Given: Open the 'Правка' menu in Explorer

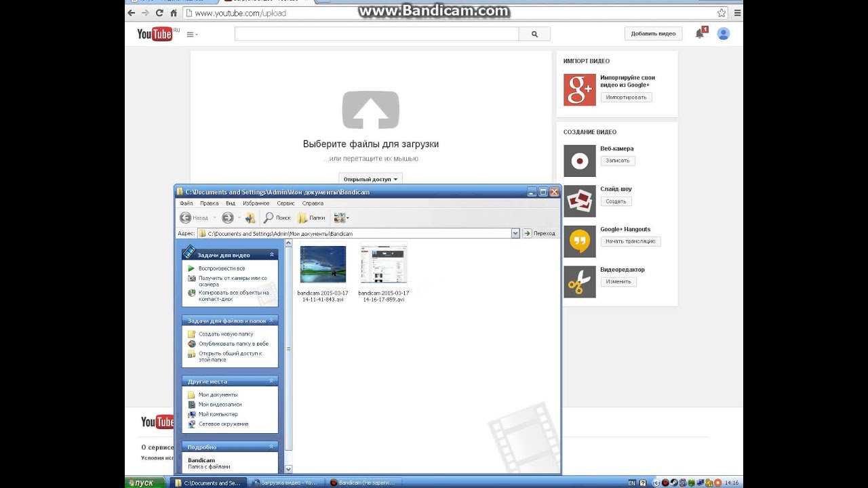Looking at the screenshot, I should tap(209, 203).
